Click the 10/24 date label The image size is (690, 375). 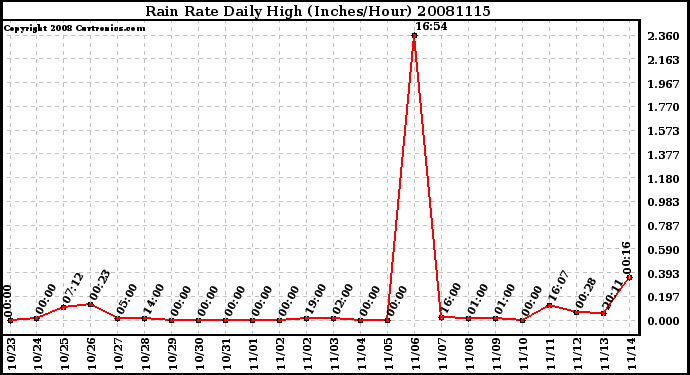(x=38, y=353)
